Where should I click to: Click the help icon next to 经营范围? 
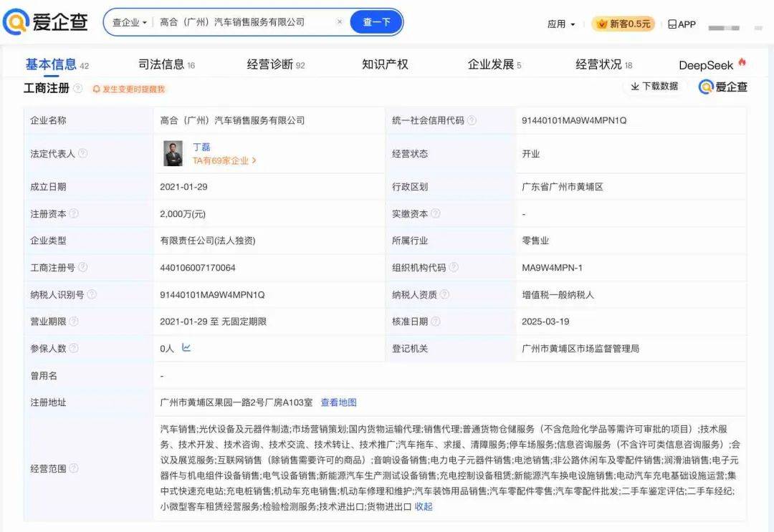(74, 468)
